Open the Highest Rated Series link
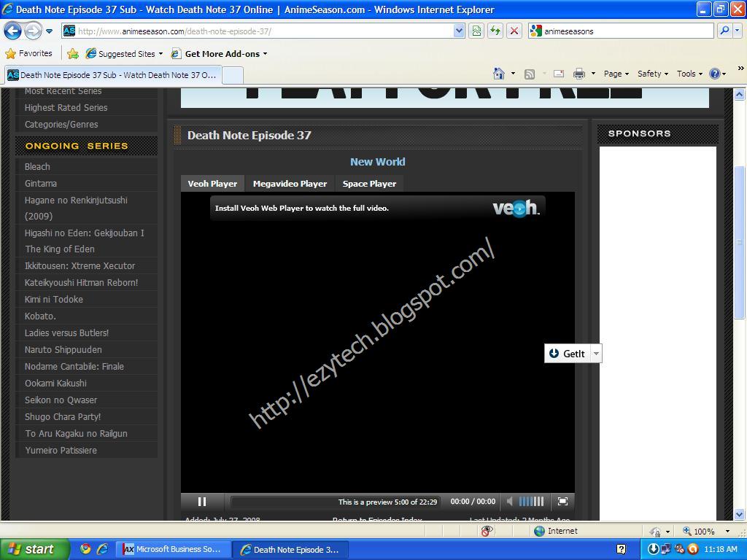Screen dimensions: 747x560 66,108
